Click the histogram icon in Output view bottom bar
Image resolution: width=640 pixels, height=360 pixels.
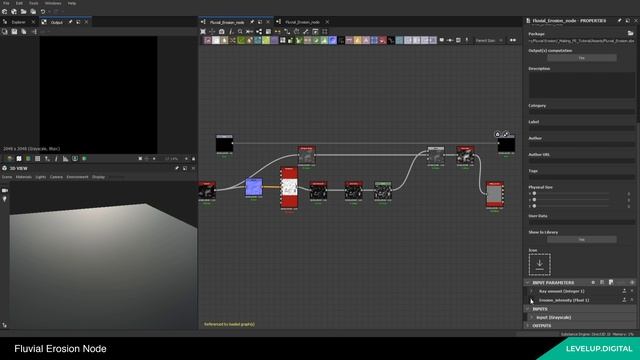click(x=65, y=158)
